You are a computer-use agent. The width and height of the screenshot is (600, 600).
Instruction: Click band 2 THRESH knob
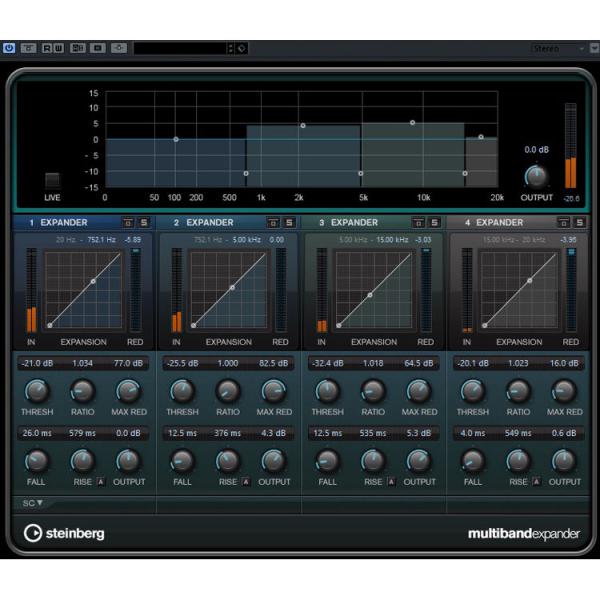(x=182, y=391)
